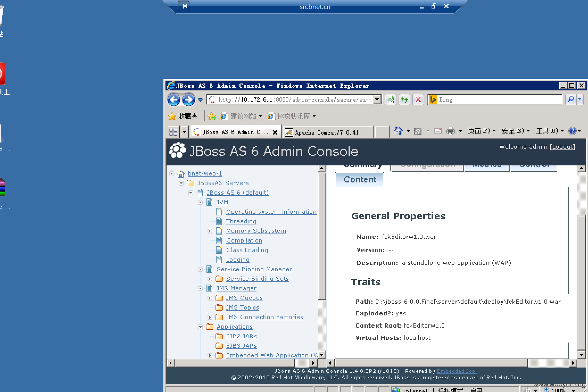The height and width of the screenshot is (392, 588).
Task: Collapse the Applications folder node
Action: (x=200, y=327)
